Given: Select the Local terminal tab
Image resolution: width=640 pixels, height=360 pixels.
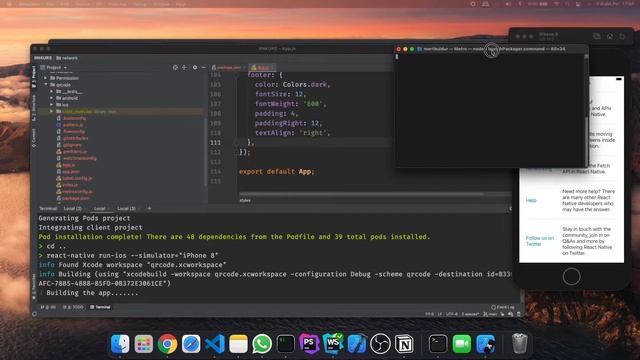Looking at the screenshot, I should (100, 208).
